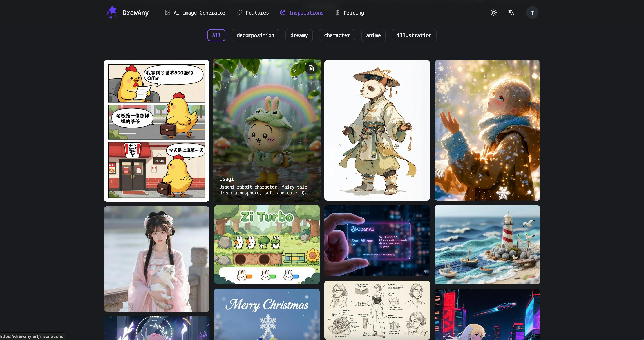Screen dimensions: 644x340
Task: Click the DrawAny brand name link
Action: pos(135,13)
